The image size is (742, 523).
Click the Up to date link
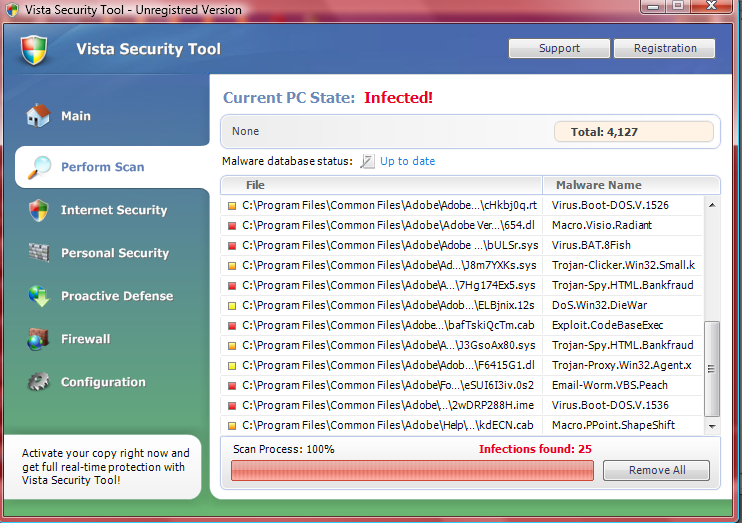point(407,161)
